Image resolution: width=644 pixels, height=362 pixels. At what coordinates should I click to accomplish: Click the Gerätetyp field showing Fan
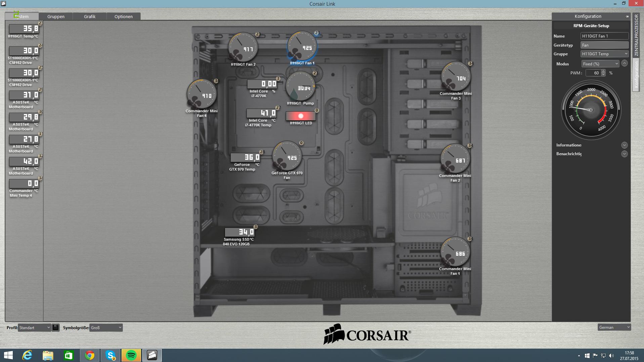(604, 45)
